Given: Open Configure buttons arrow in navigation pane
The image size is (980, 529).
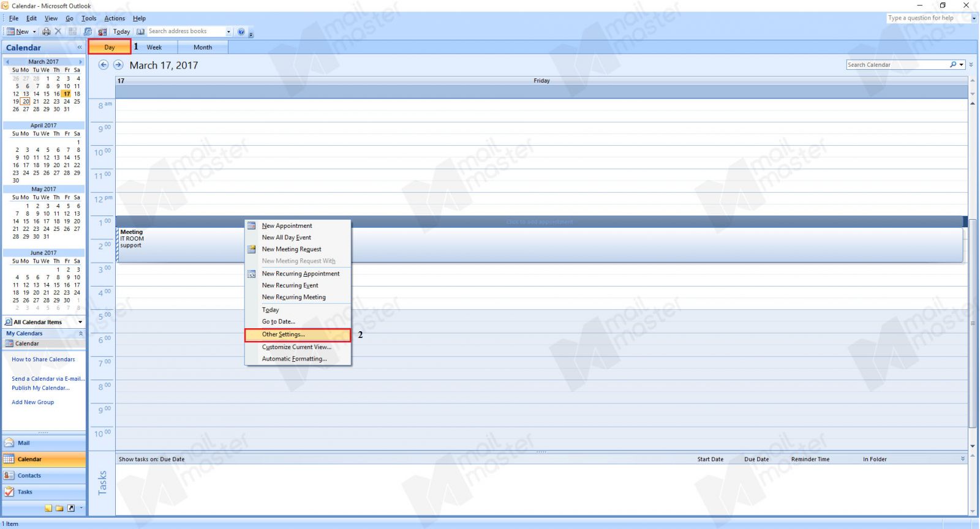Looking at the screenshot, I should coord(81,508).
